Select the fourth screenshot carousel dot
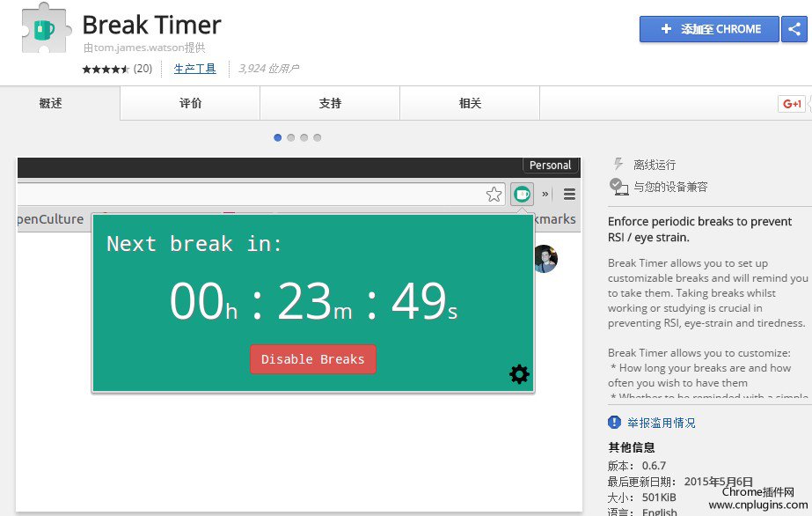812x516 pixels. 318,137
